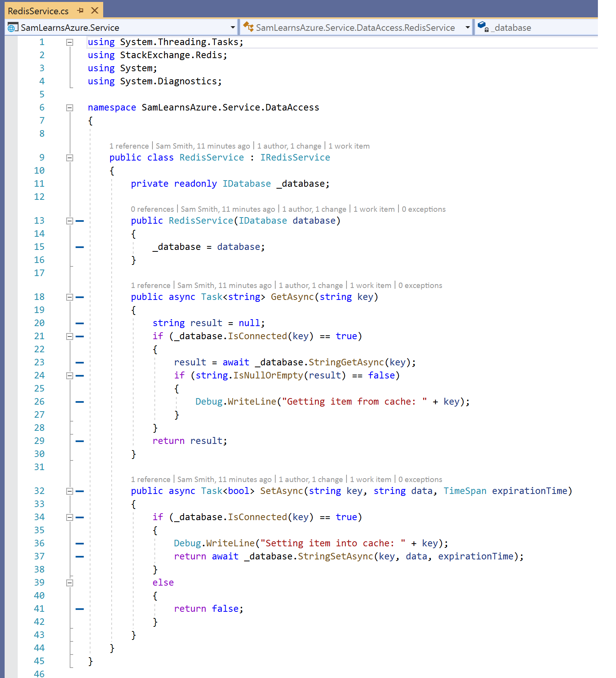Viewport: 616px width, 678px height.
Task: Open the RedisService type dropdown arrow
Action: tap(467, 28)
